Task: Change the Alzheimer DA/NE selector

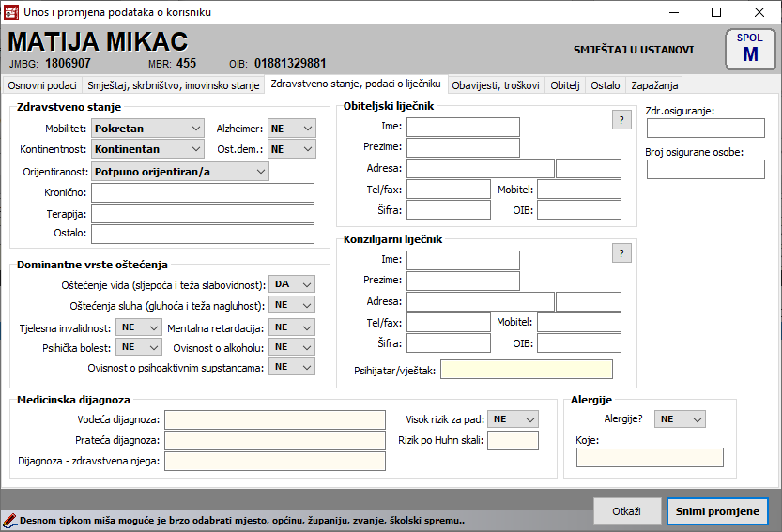Action: pos(291,128)
